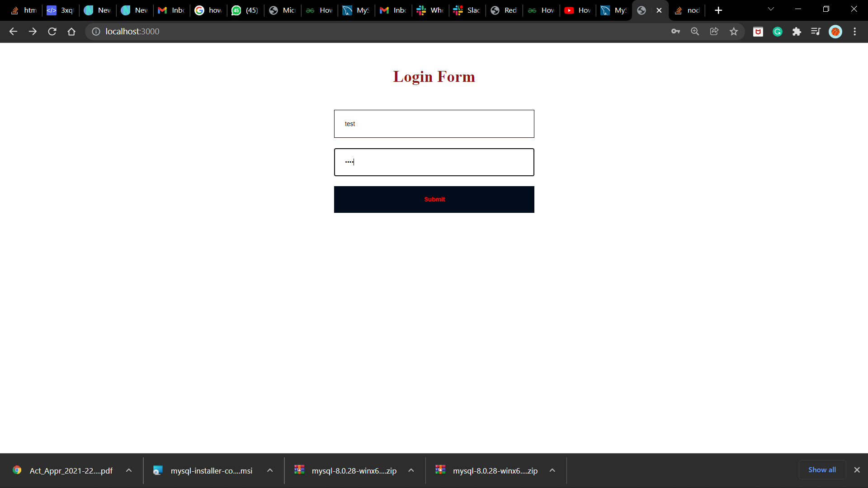Expand the chevron on mysql-installer download
The height and width of the screenshot is (488, 868).
pos(269,470)
